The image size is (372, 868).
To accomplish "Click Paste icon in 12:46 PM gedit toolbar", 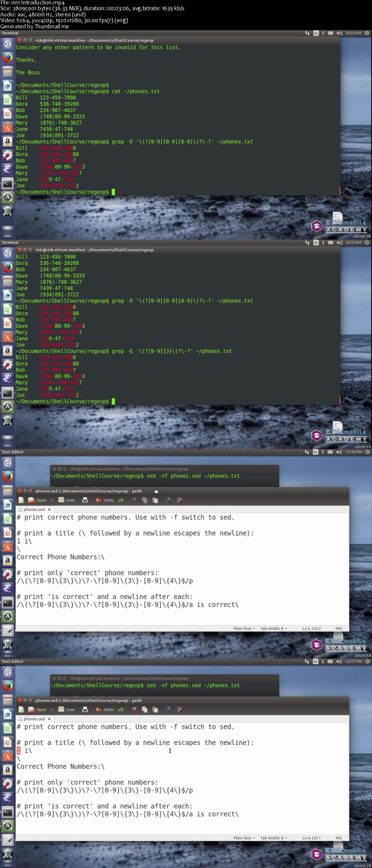I will [155, 500].
